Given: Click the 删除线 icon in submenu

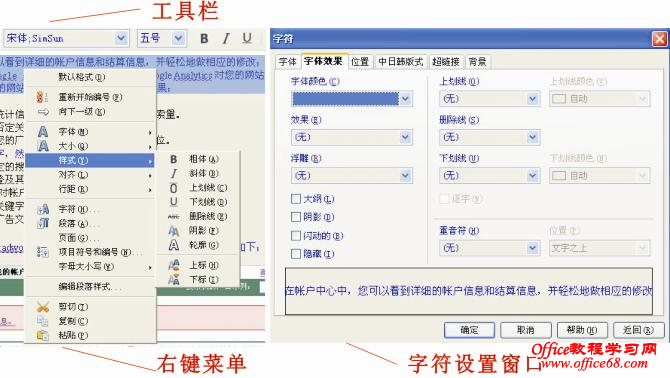Looking at the screenshot, I should tap(173, 217).
